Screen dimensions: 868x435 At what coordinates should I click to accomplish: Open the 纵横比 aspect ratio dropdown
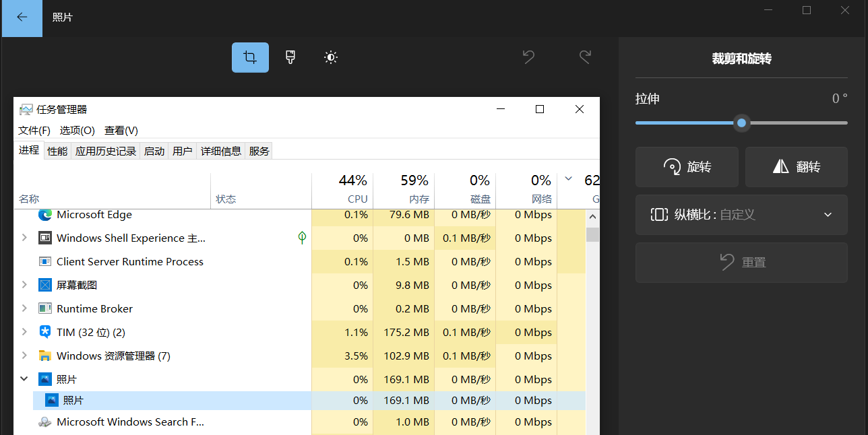tap(741, 215)
